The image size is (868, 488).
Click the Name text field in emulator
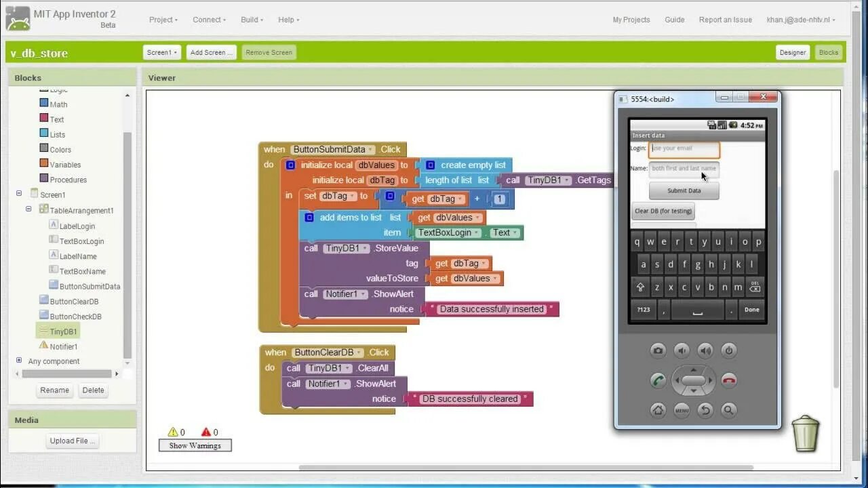coord(684,169)
